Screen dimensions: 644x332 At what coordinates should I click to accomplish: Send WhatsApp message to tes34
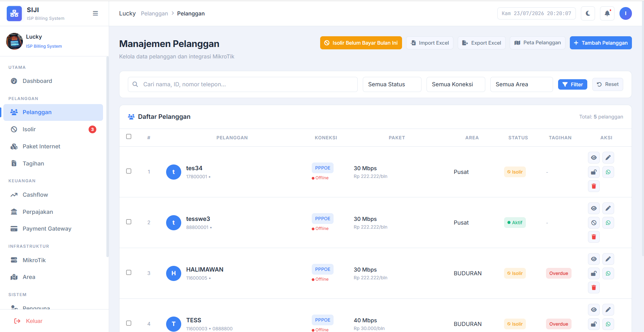(608, 172)
